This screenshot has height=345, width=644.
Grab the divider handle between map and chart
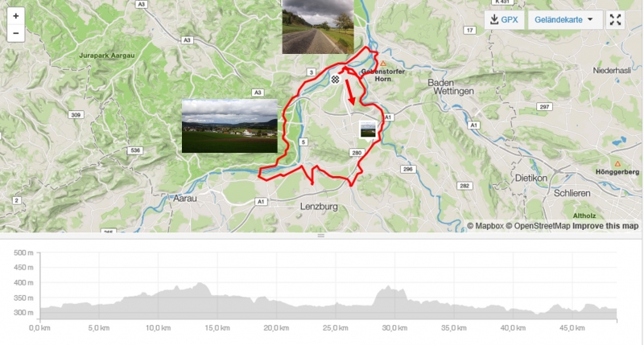[320, 236]
